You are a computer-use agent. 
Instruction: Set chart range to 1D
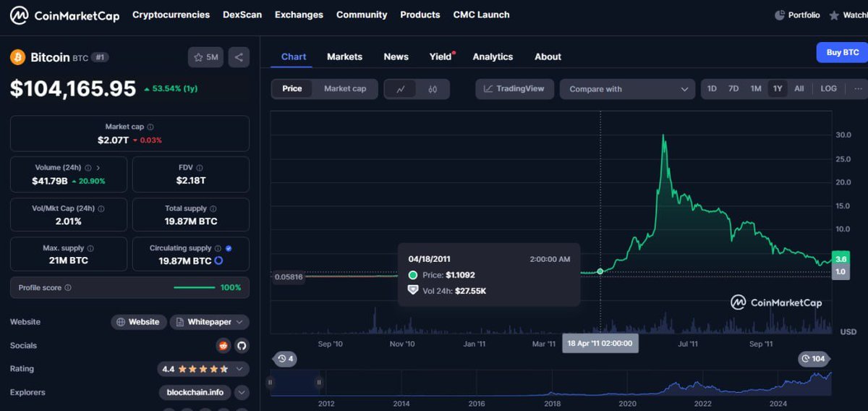point(712,88)
